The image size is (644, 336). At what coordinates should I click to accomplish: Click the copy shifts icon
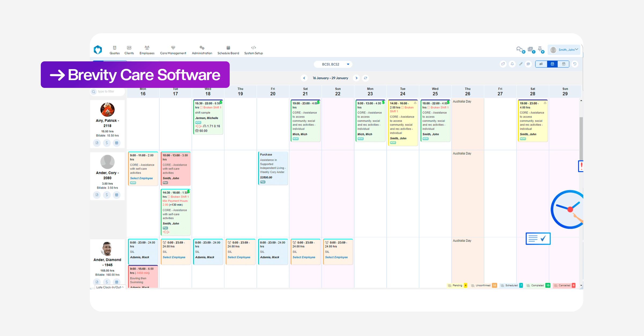[x=503, y=64]
